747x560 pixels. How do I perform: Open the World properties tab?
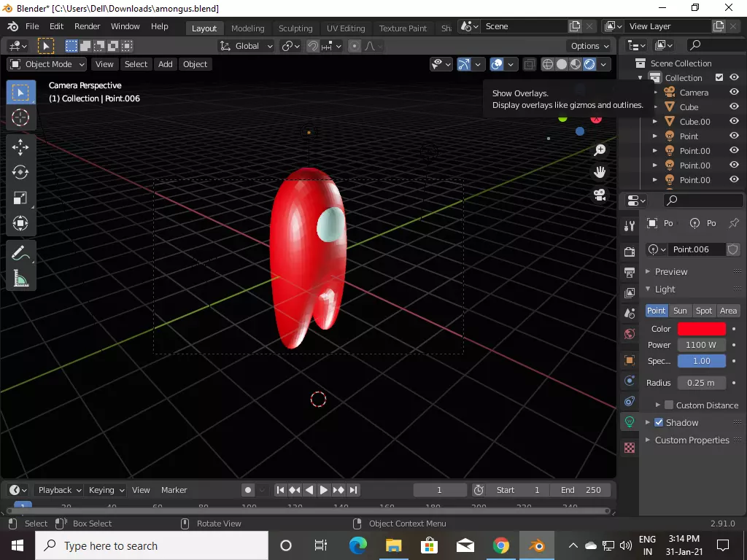pyautogui.click(x=630, y=334)
